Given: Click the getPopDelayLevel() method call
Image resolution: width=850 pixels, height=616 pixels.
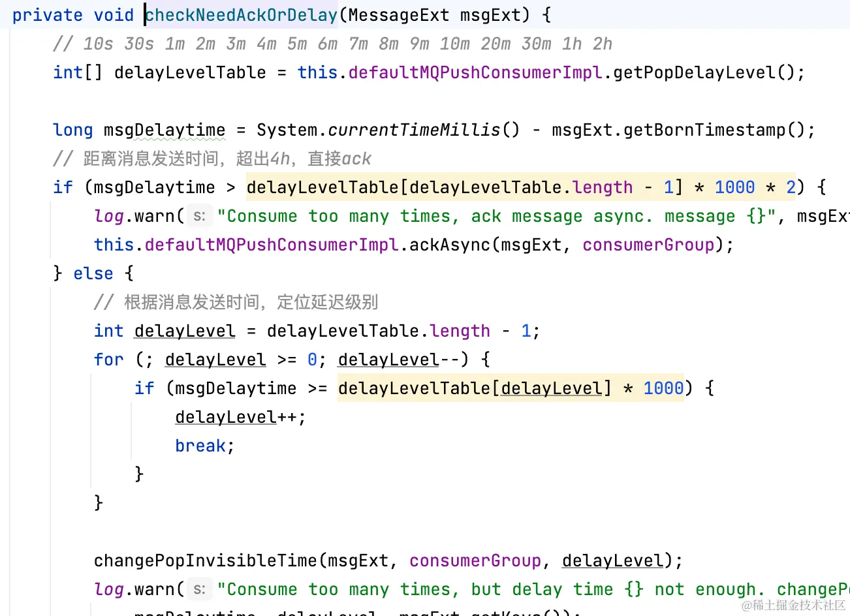Looking at the screenshot, I should (x=703, y=72).
